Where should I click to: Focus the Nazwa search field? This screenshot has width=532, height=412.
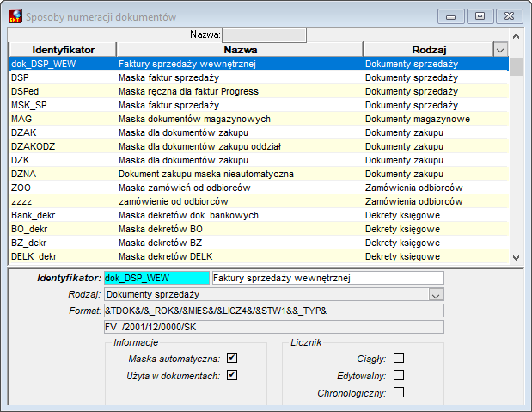[265, 35]
